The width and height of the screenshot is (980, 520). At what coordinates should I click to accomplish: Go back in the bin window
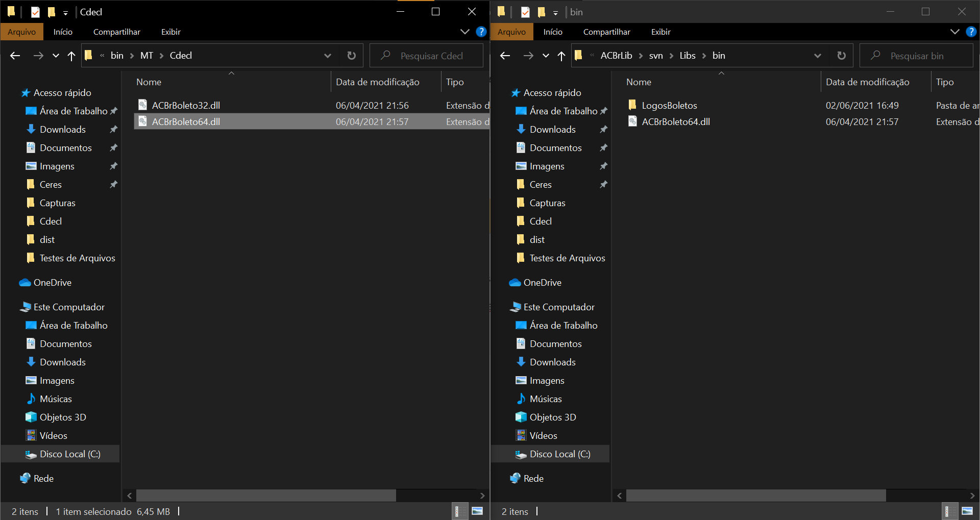coord(505,56)
